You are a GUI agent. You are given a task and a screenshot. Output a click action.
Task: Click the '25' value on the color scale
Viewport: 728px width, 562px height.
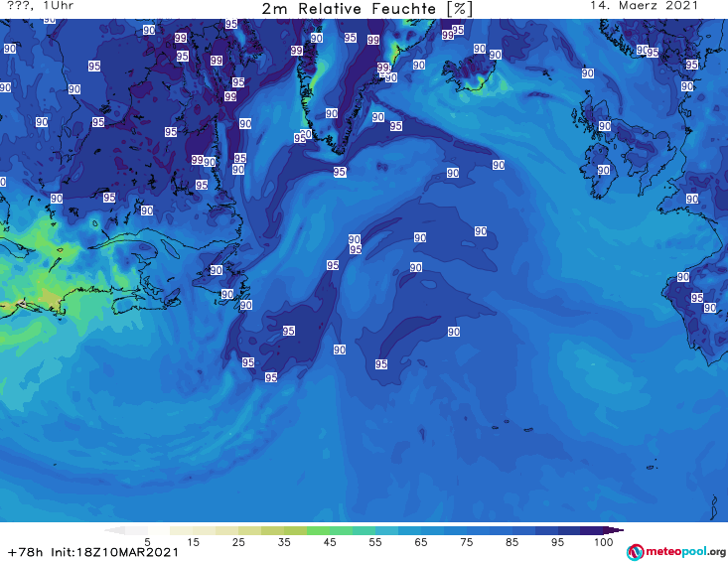238,542
